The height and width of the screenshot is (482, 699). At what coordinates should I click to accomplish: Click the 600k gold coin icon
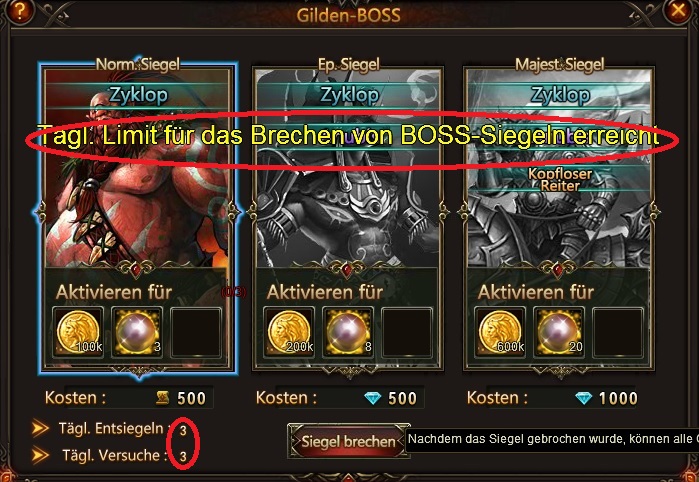[500, 332]
